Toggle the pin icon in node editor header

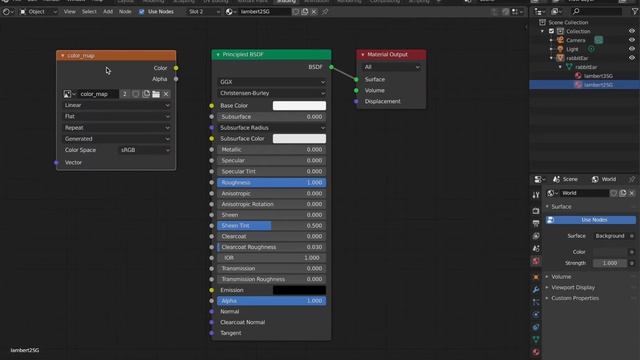click(x=325, y=12)
